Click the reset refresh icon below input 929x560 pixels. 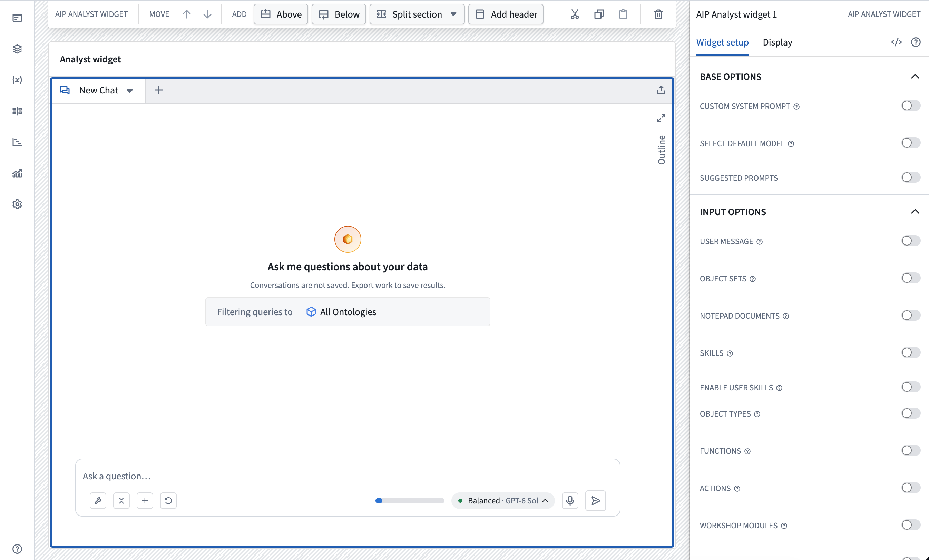(168, 500)
